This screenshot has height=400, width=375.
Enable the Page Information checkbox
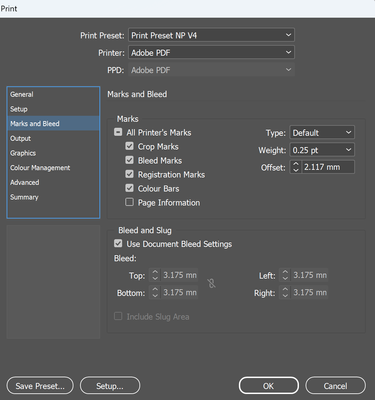[129, 202]
